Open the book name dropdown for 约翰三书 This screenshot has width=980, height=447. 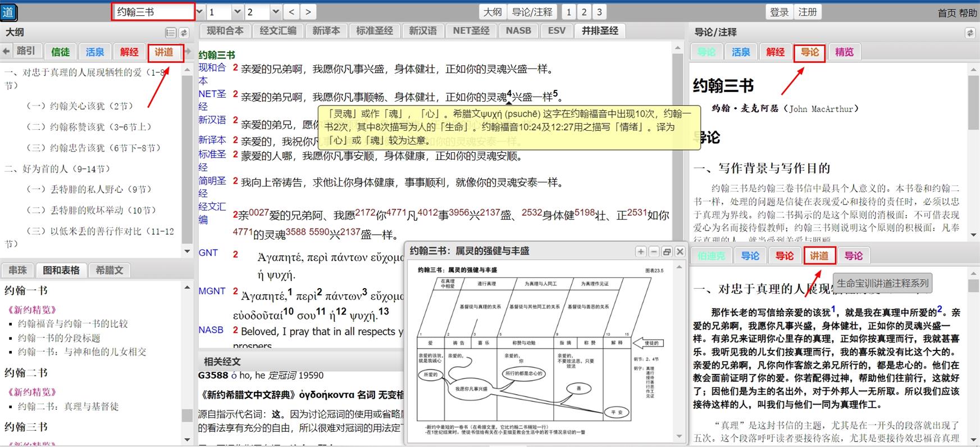[x=200, y=12]
